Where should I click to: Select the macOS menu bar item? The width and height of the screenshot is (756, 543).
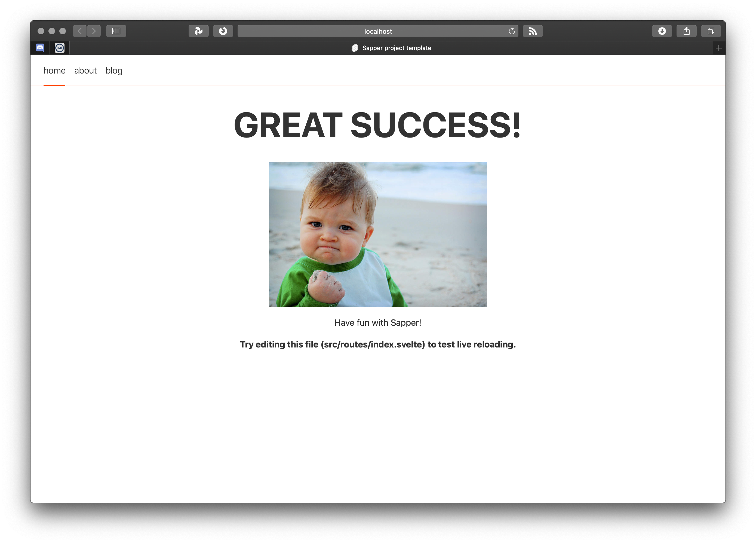[59, 48]
